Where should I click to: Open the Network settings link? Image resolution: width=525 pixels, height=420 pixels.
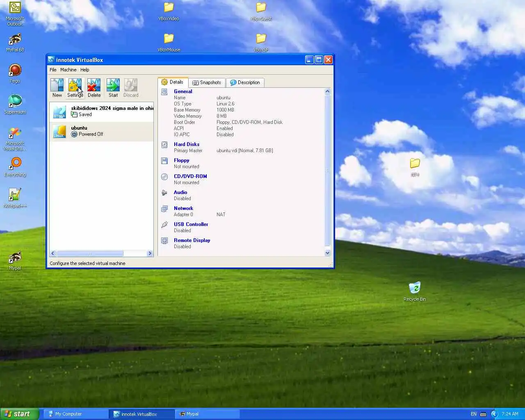[x=183, y=208]
